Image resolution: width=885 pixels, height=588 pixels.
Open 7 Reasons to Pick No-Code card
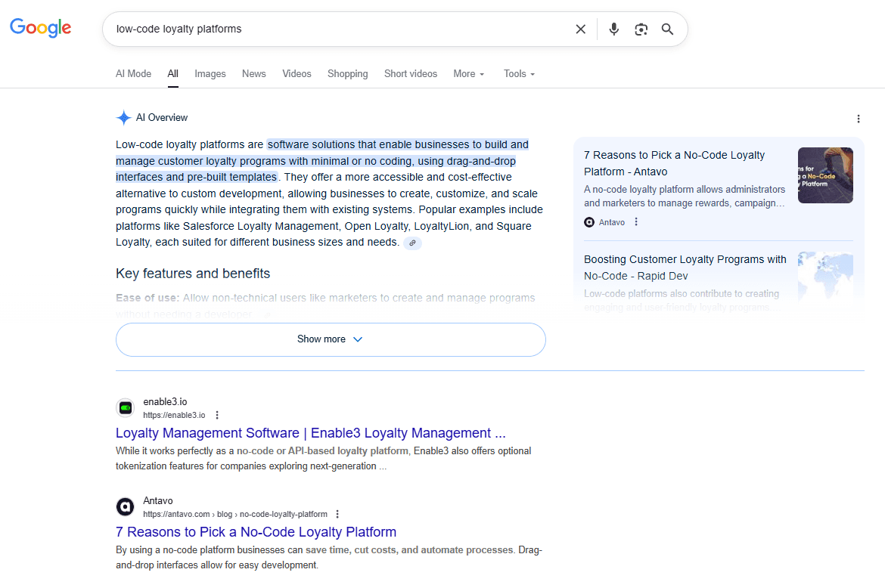[674, 163]
